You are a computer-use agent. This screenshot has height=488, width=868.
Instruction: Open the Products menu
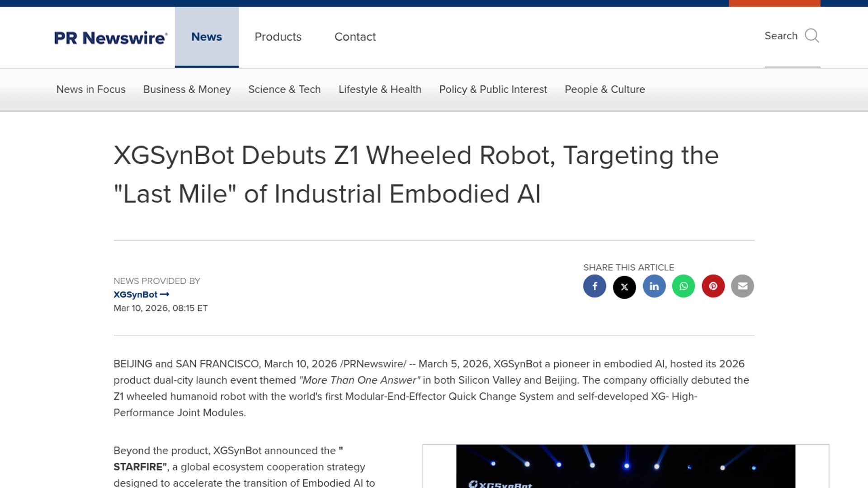pyautogui.click(x=278, y=37)
